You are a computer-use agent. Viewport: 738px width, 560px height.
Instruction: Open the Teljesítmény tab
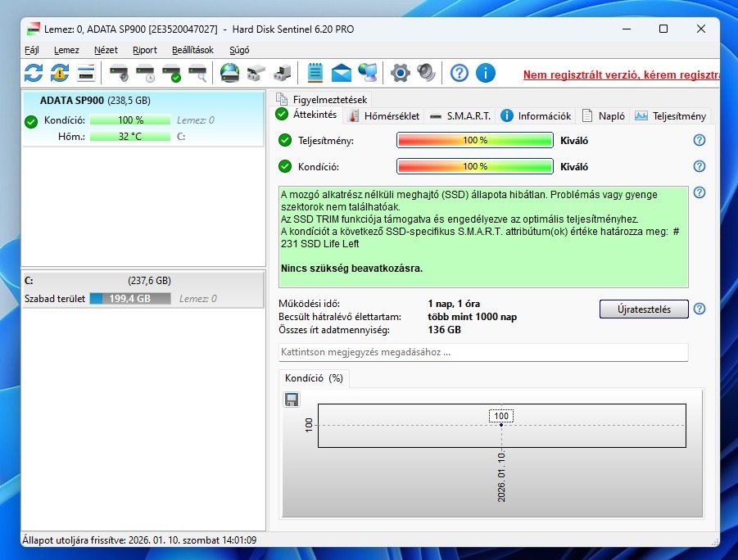671,115
